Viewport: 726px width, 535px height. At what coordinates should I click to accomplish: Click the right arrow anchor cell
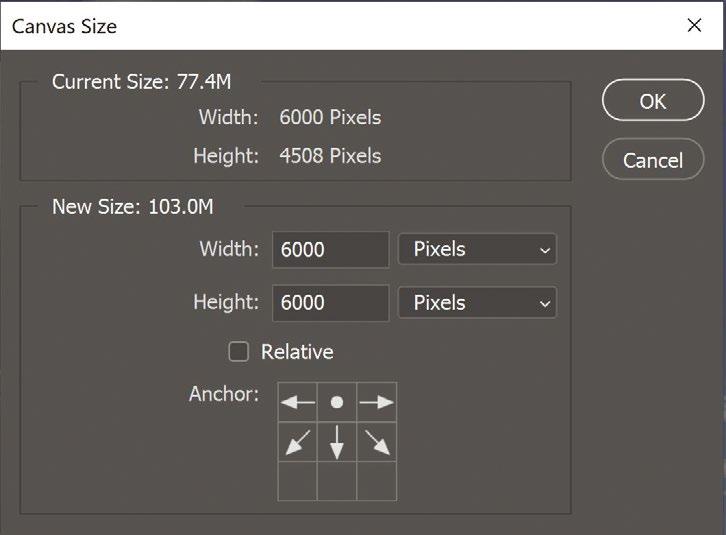pos(377,402)
